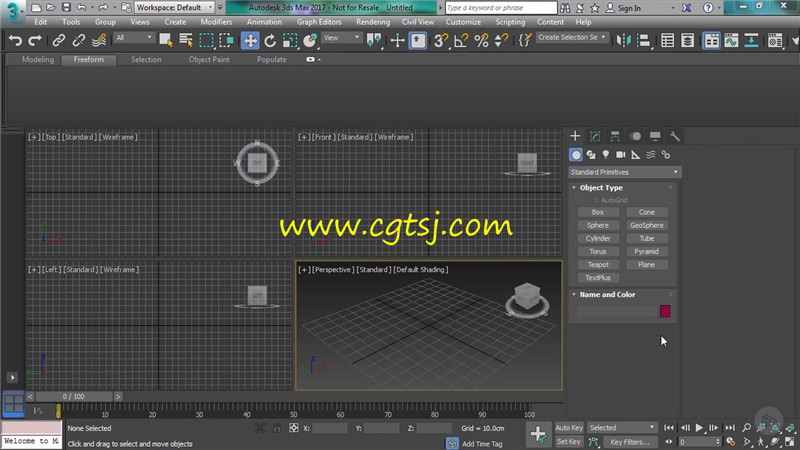Screen dimensions: 800x450
Task: Open the Motion panel tab
Action: (x=635, y=136)
